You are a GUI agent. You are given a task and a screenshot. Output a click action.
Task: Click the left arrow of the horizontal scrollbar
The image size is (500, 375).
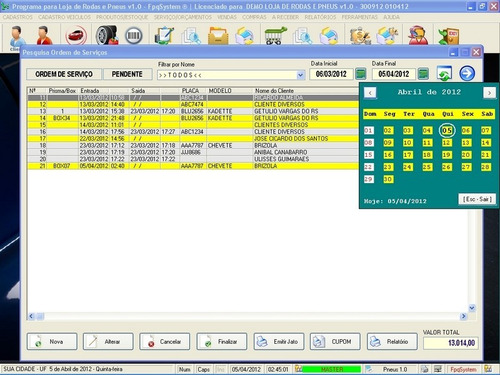tap(31, 316)
